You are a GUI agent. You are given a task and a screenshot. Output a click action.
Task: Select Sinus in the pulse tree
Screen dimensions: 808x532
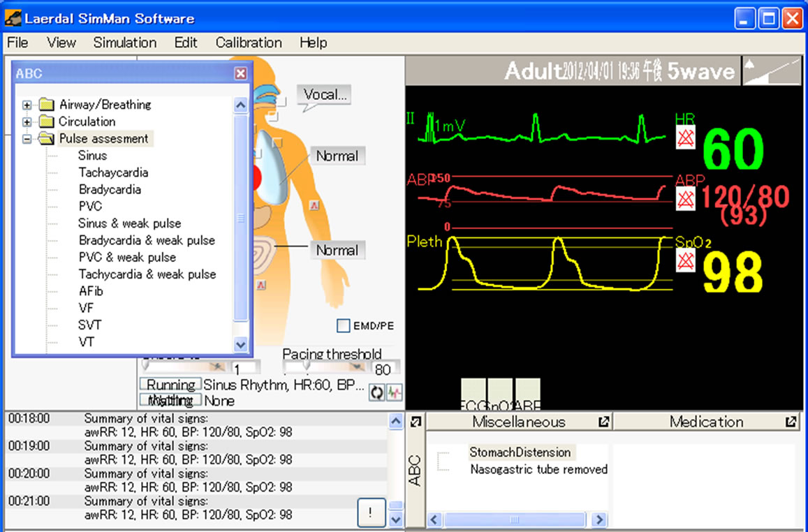pyautogui.click(x=93, y=156)
